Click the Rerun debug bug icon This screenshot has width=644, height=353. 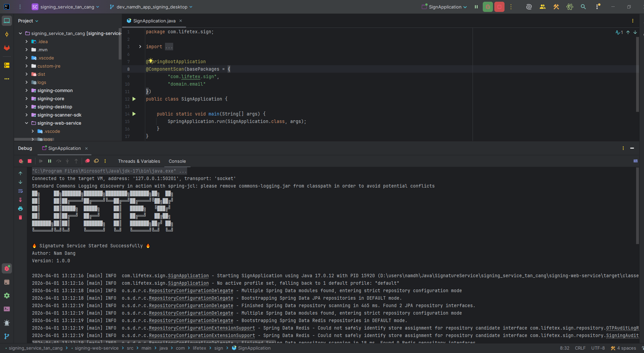pyautogui.click(x=21, y=161)
